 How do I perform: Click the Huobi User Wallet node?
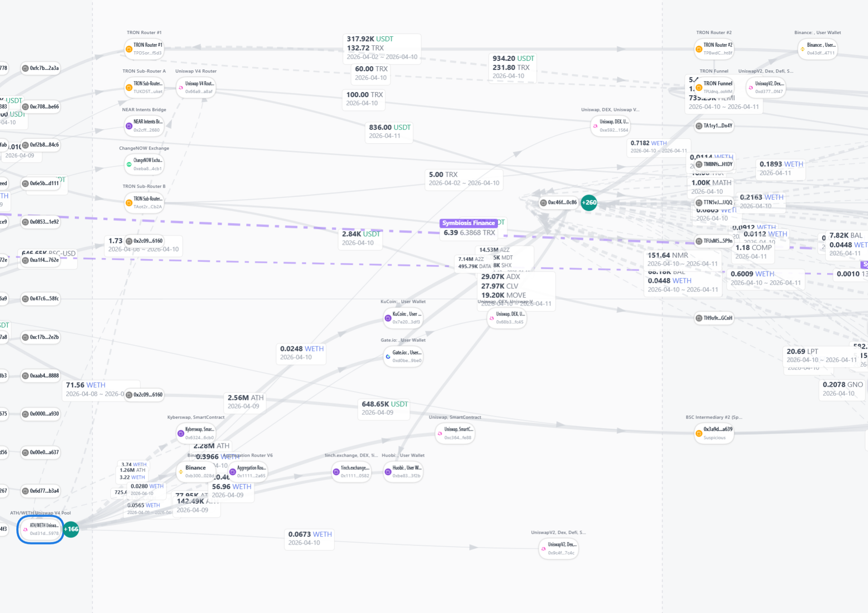point(403,472)
